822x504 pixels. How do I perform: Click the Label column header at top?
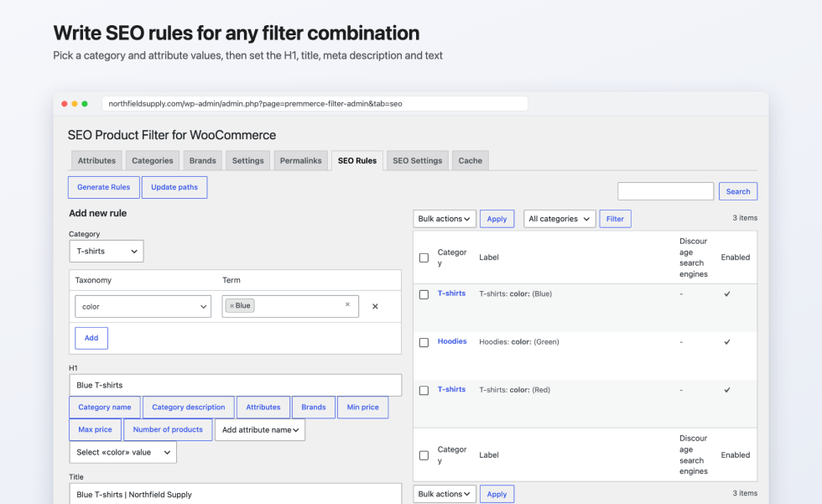point(488,257)
